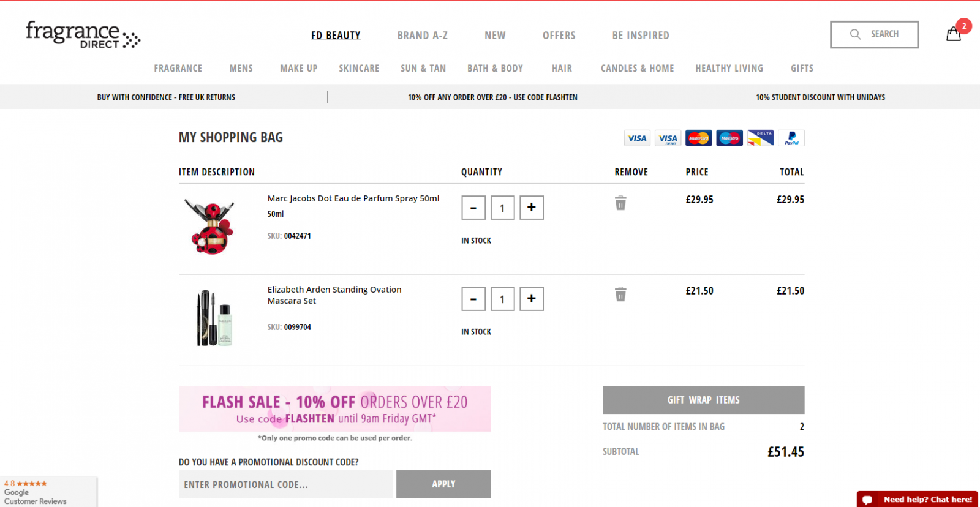This screenshot has height=507, width=980.
Task: Select the Healthy Living category
Action: (x=729, y=68)
